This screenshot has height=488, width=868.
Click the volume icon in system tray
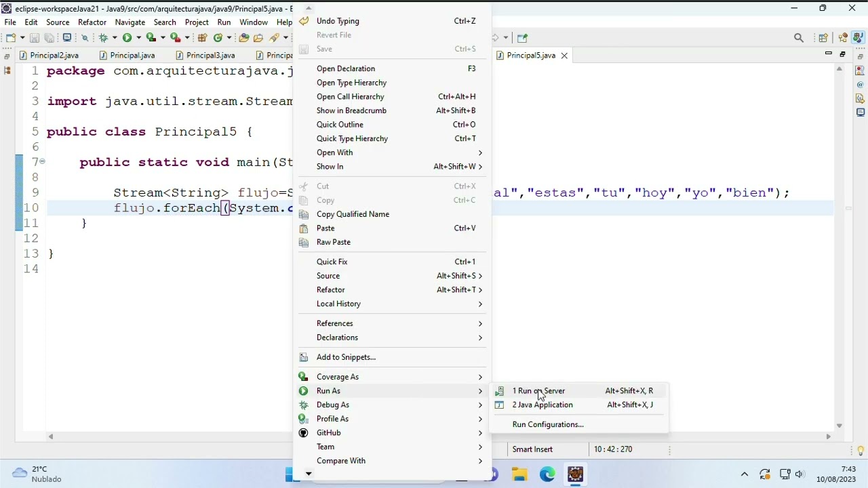pos(800,474)
